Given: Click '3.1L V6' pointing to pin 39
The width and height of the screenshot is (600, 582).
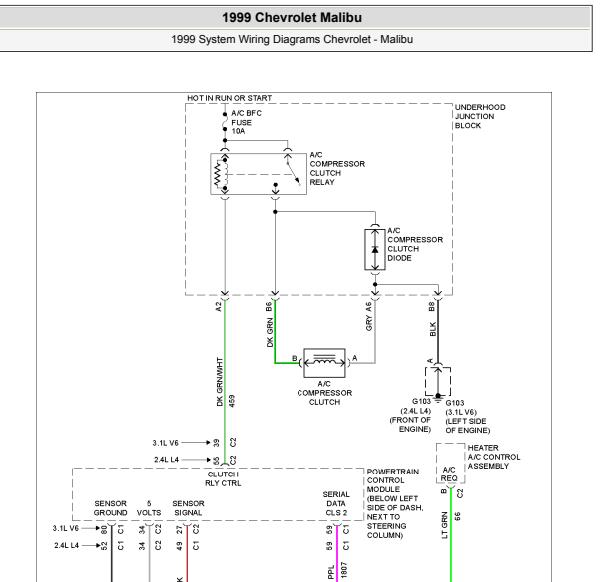Looking at the screenshot, I should [x=165, y=443].
